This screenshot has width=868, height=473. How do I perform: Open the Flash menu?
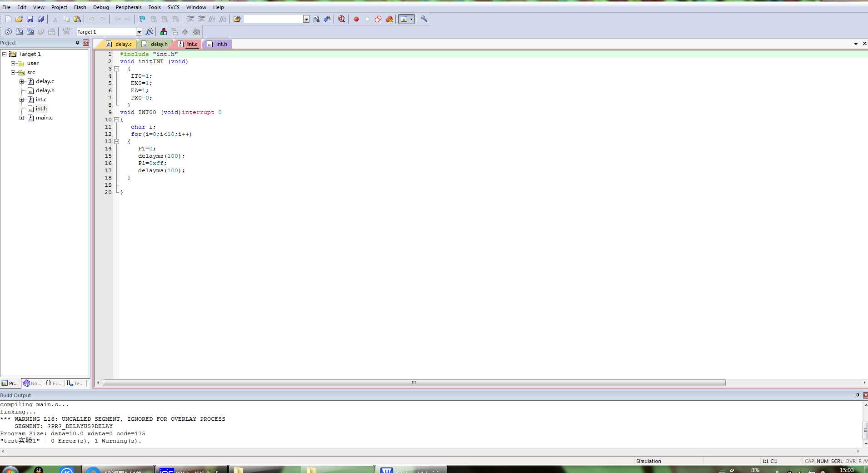80,7
